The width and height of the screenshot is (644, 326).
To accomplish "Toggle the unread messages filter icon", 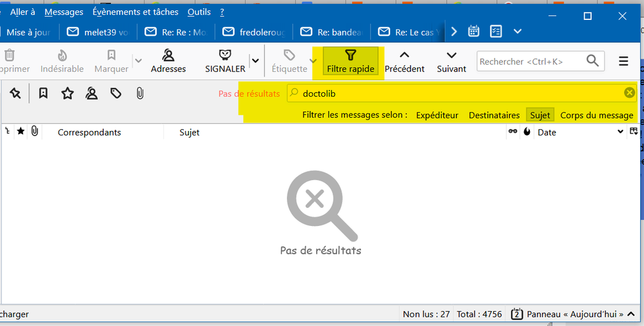I will coord(43,94).
